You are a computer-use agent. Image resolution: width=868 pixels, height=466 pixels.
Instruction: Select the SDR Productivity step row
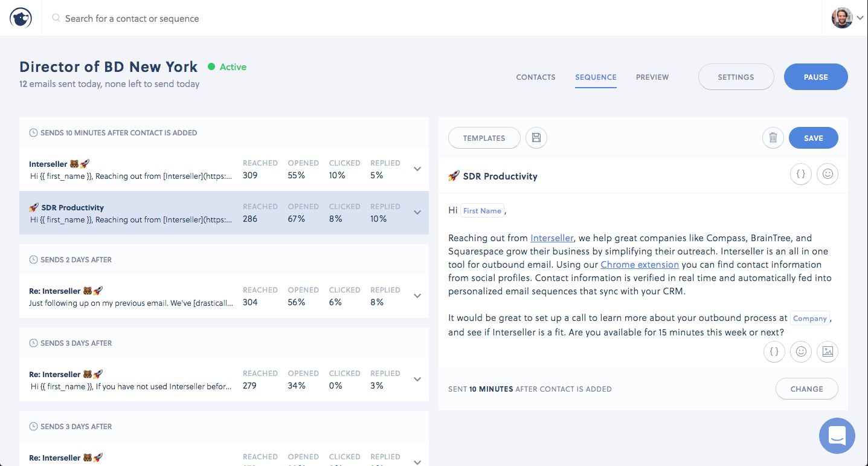pos(224,213)
